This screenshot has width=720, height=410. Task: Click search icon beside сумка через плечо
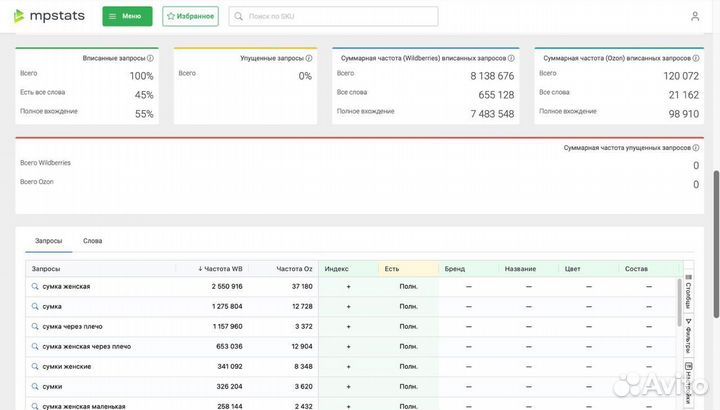[x=35, y=327]
